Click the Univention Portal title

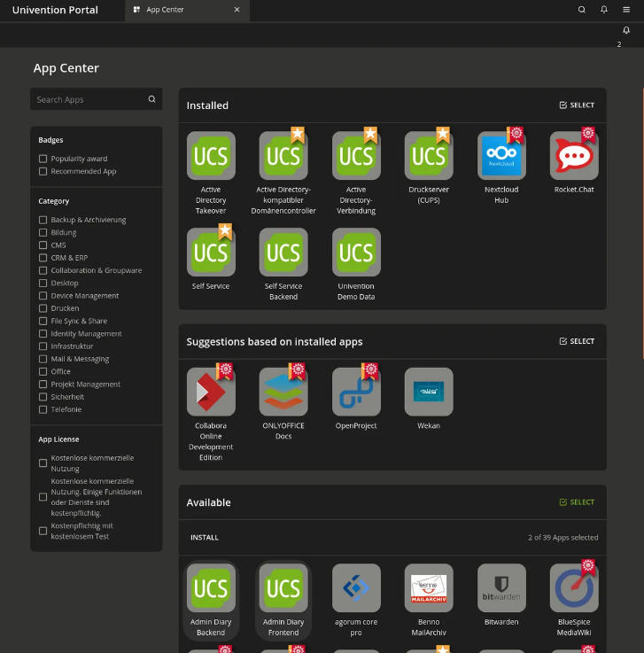(x=55, y=10)
